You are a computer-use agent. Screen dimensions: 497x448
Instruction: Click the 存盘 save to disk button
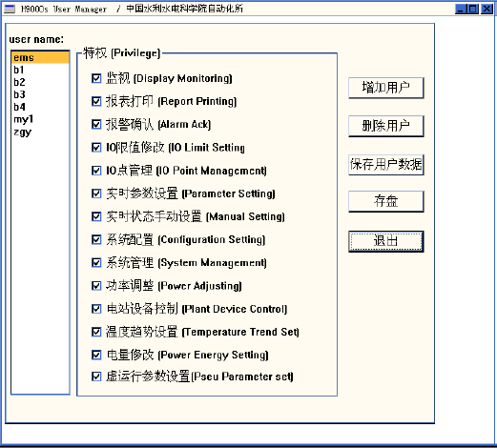tap(386, 201)
